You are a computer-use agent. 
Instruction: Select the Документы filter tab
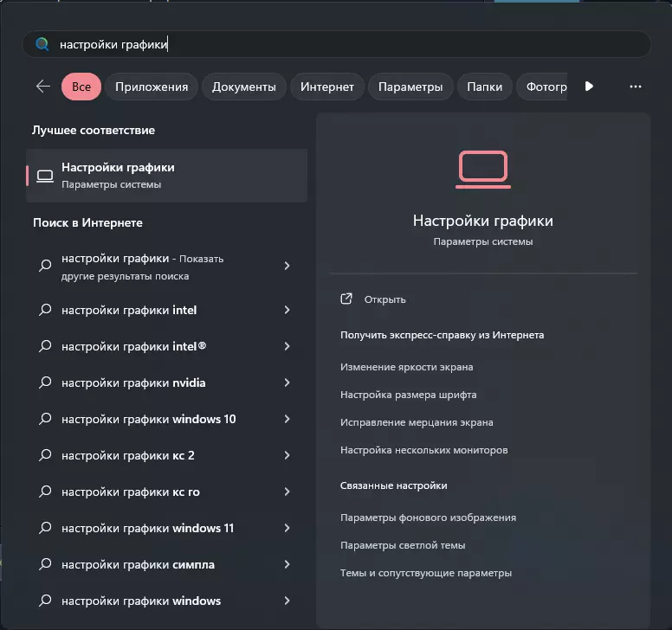[244, 87]
